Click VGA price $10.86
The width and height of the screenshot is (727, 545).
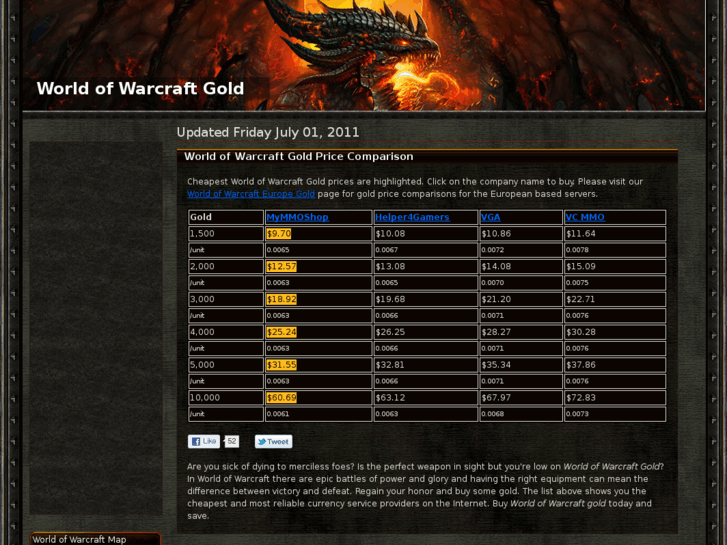(x=496, y=234)
